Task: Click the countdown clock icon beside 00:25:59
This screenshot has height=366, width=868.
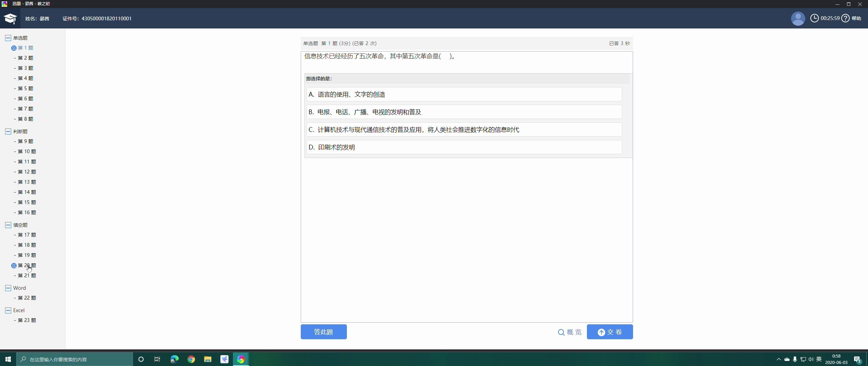Action: (814, 18)
